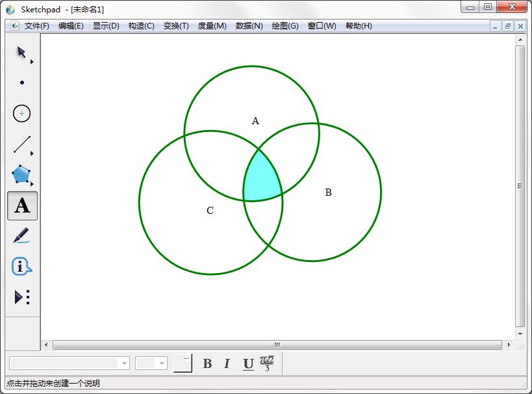Open the 编辑(E) menu
532x394 pixels.
click(71, 26)
